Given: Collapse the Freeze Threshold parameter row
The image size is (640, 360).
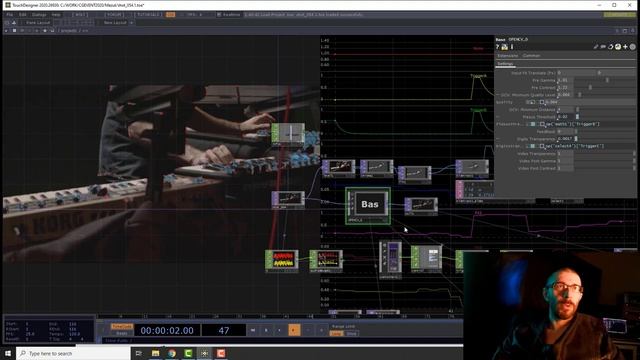Looking at the screenshot, I should [498, 117].
